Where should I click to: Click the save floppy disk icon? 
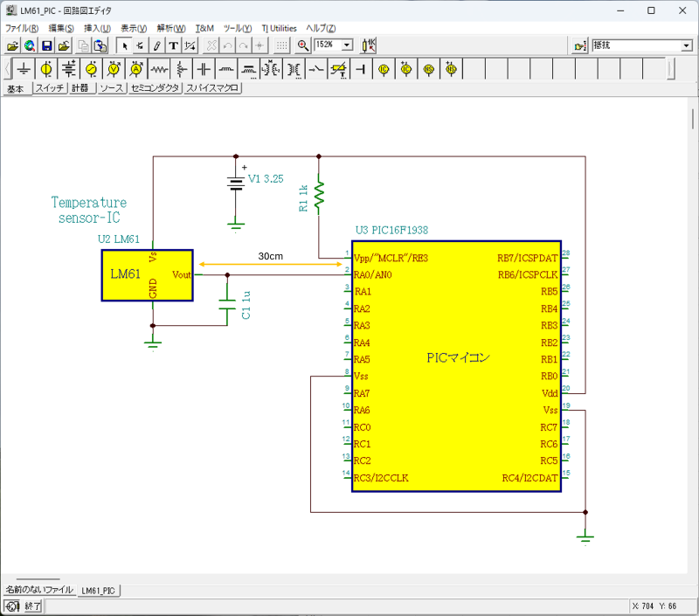pyautogui.click(x=47, y=45)
